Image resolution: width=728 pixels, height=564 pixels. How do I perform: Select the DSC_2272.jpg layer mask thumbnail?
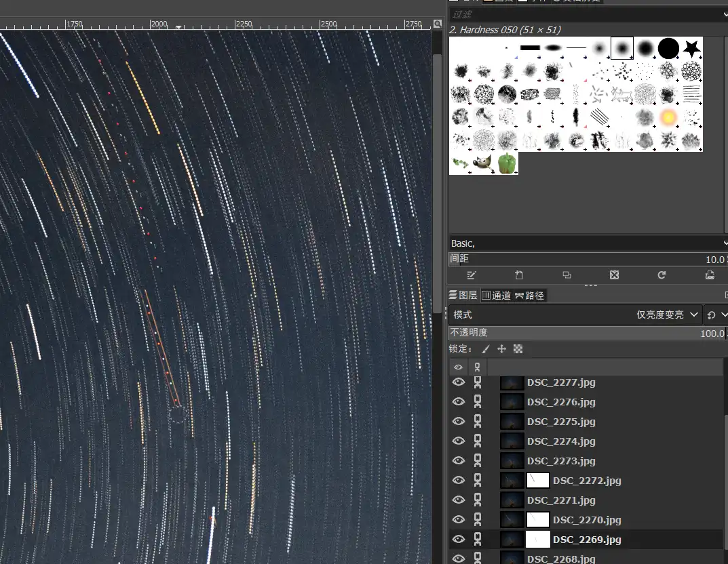[537, 481]
